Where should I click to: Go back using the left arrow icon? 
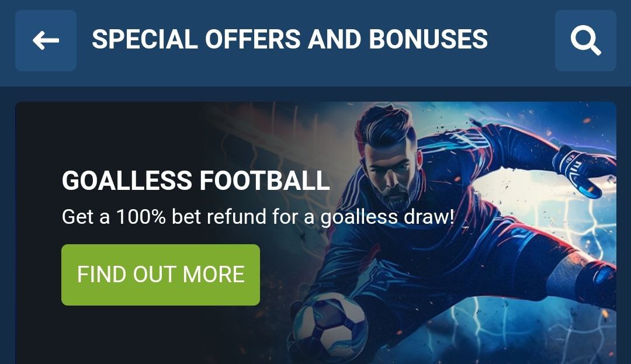click(x=46, y=41)
